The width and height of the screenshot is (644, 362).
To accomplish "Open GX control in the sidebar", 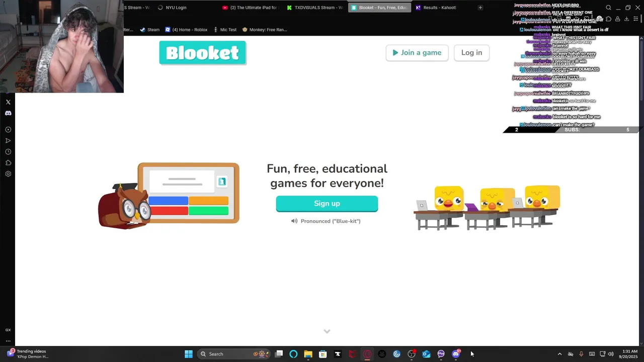I will (x=8, y=330).
